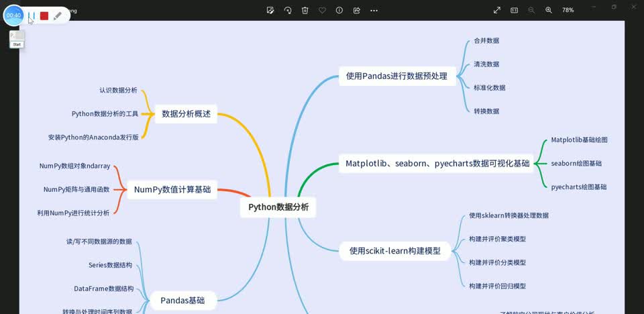Open the file info panel
644x314 pixels.
(339, 10)
